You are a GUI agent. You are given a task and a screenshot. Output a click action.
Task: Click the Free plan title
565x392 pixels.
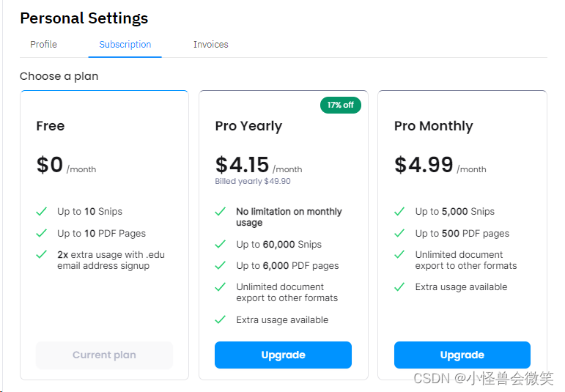click(51, 126)
